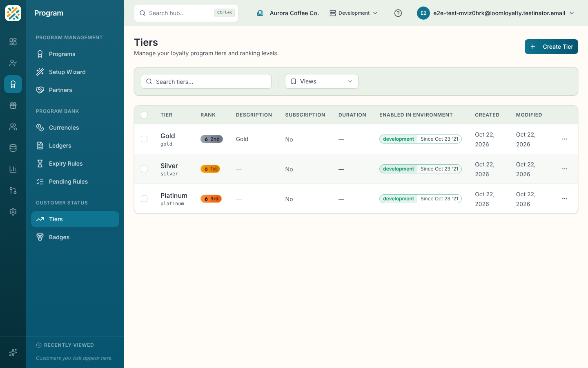
Task: Open the Gold tier name link
Action: pos(167,136)
